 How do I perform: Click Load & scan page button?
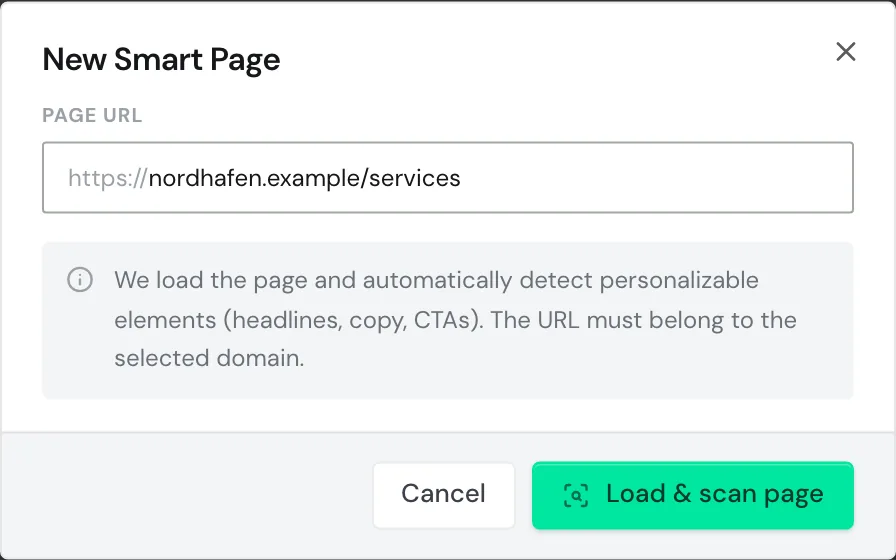coord(693,495)
